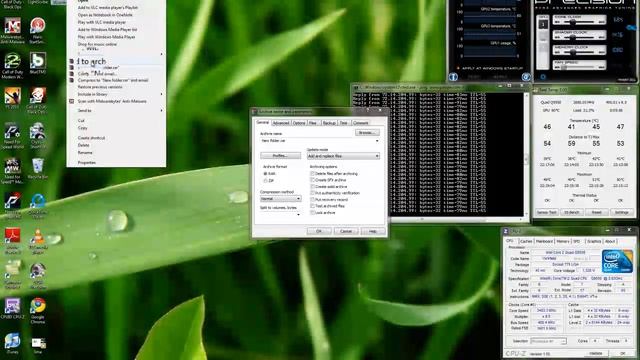The image size is (640, 360).
Task: Switch to the Backup tab in the archive dialog
Action: coord(329,123)
